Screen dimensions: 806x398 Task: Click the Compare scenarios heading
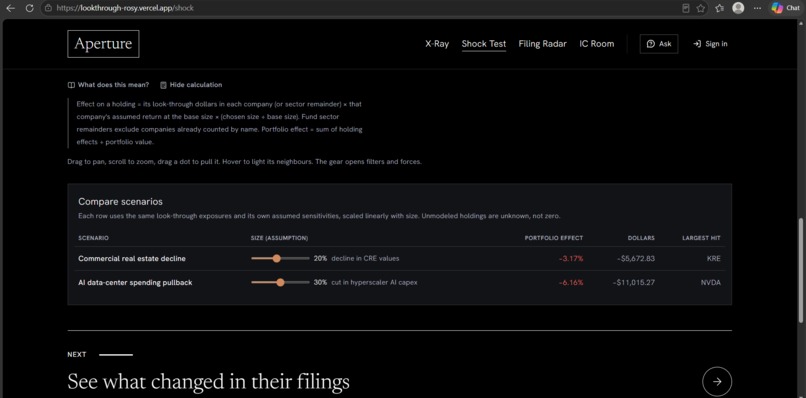click(x=120, y=202)
